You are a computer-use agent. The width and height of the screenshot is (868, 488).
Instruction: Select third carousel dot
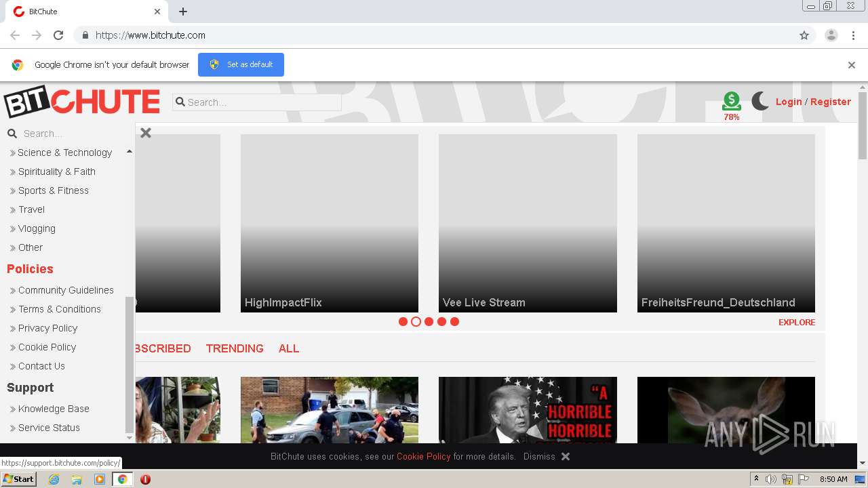[x=429, y=322]
